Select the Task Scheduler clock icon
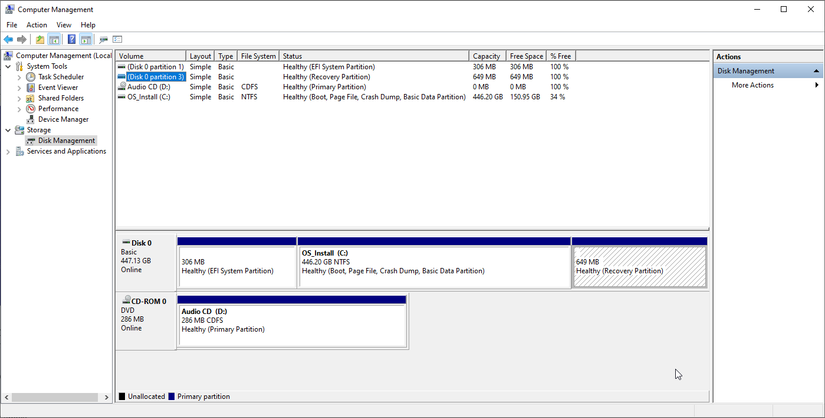This screenshot has height=418, width=825. coord(31,77)
